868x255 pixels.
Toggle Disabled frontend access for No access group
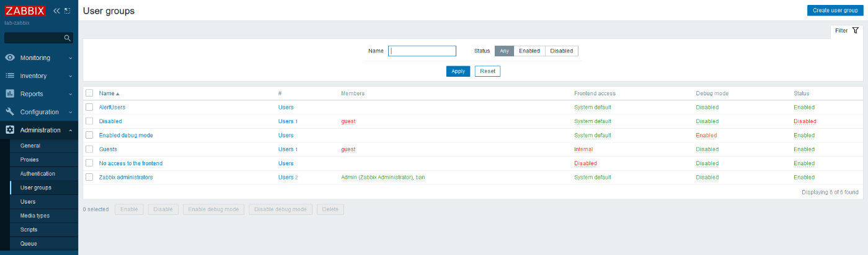[x=585, y=163]
